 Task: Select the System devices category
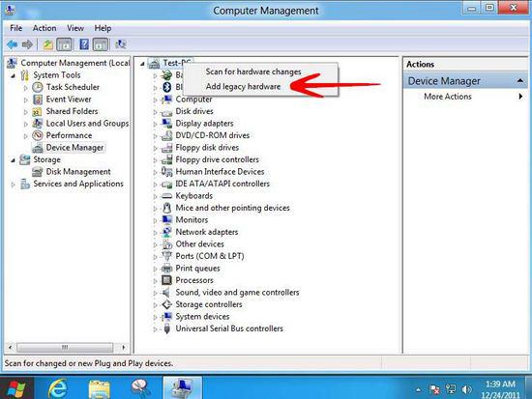pos(202,317)
